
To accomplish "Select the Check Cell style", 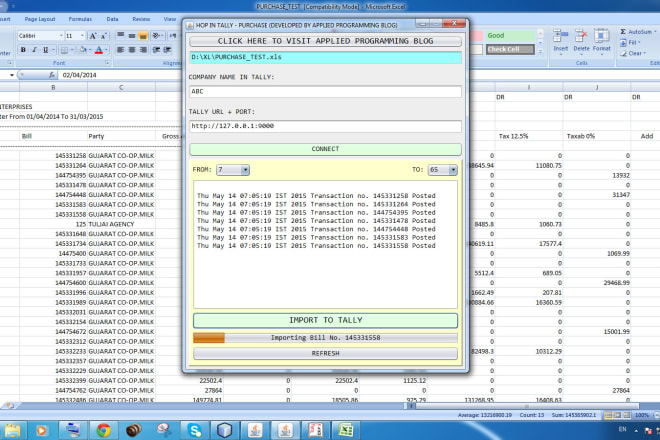I will click(510, 49).
